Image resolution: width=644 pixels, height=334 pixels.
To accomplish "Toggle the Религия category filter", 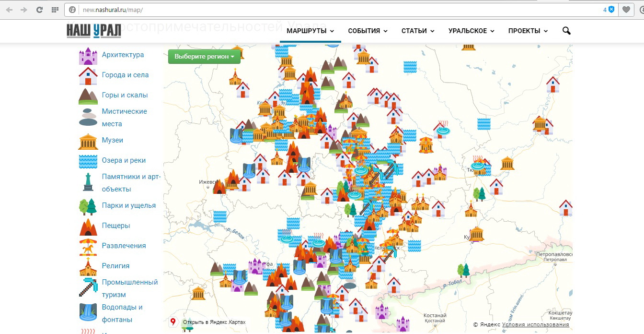I will point(115,266).
